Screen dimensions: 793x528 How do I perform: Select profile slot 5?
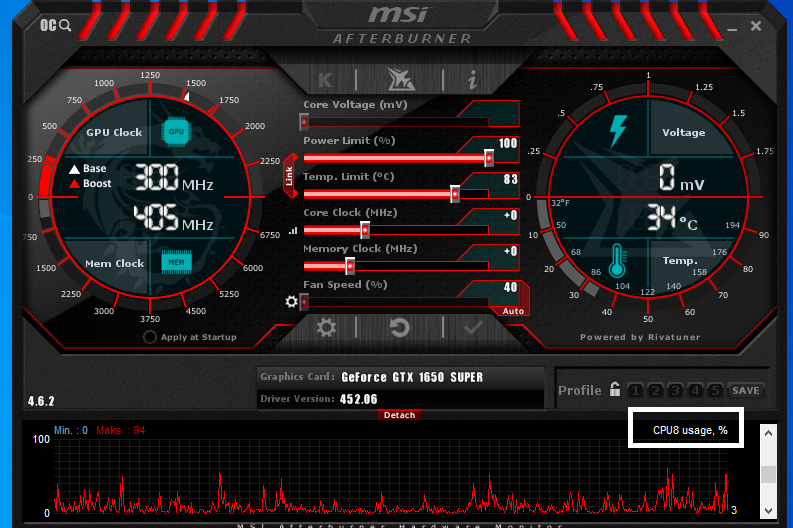coord(715,390)
